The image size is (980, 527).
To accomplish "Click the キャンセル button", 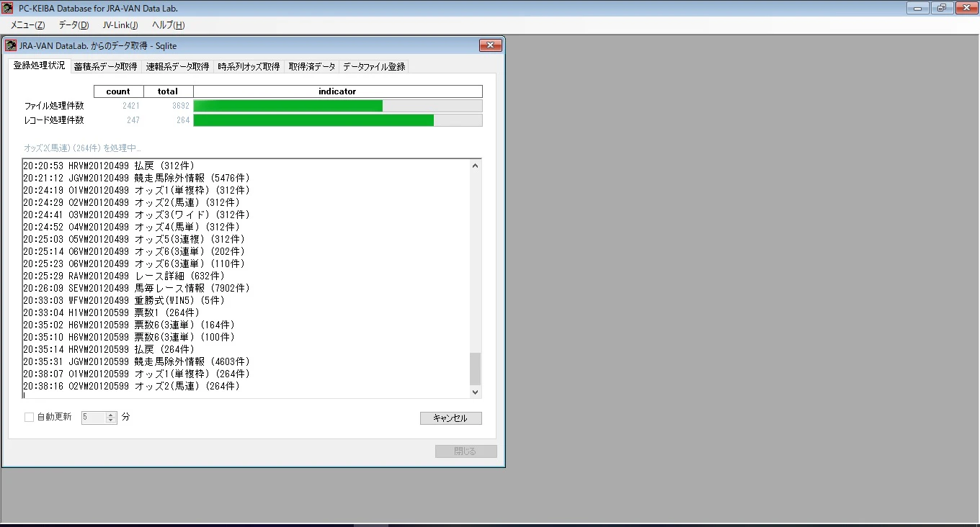I will 451,418.
